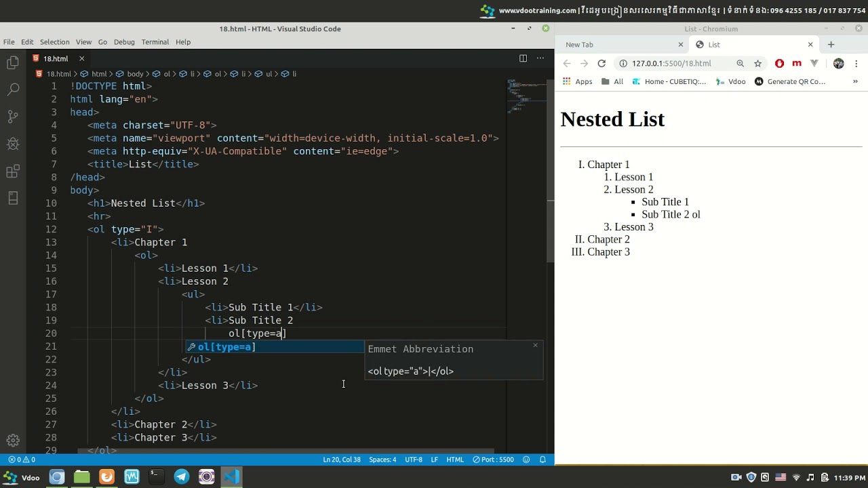868x488 pixels.
Task: Select the List browser tab
Action: pyautogui.click(x=753, y=45)
